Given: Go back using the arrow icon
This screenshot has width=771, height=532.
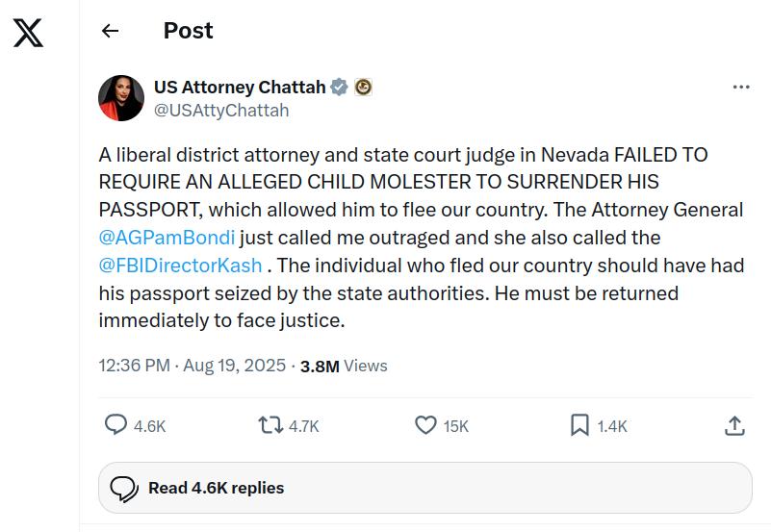Looking at the screenshot, I should pyautogui.click(x=110, y=31).
